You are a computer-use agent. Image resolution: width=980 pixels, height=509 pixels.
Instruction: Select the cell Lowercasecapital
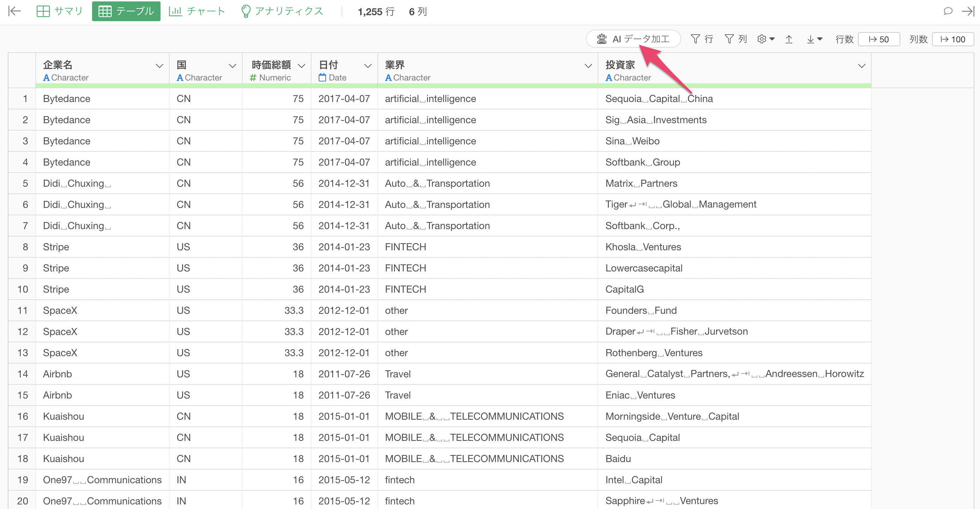pyautogui.click(x=734, y=268)
